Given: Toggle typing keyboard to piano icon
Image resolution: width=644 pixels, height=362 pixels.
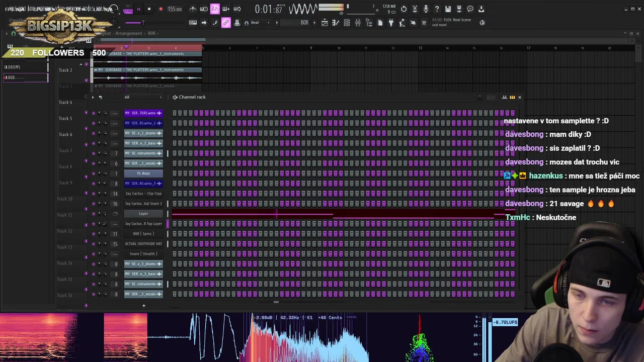Looking at the screenshot, I should pos(193,23).
